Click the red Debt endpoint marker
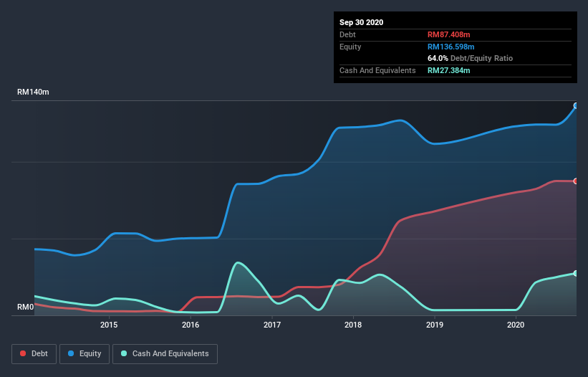This screenshot has height=377, width=588. click(x=576, y=181)
